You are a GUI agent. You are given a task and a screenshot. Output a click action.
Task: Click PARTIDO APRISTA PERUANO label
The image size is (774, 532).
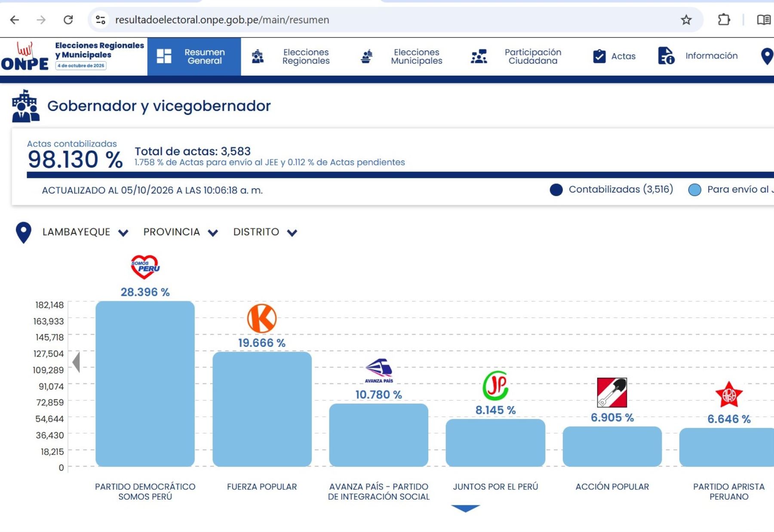click(729, 492)
